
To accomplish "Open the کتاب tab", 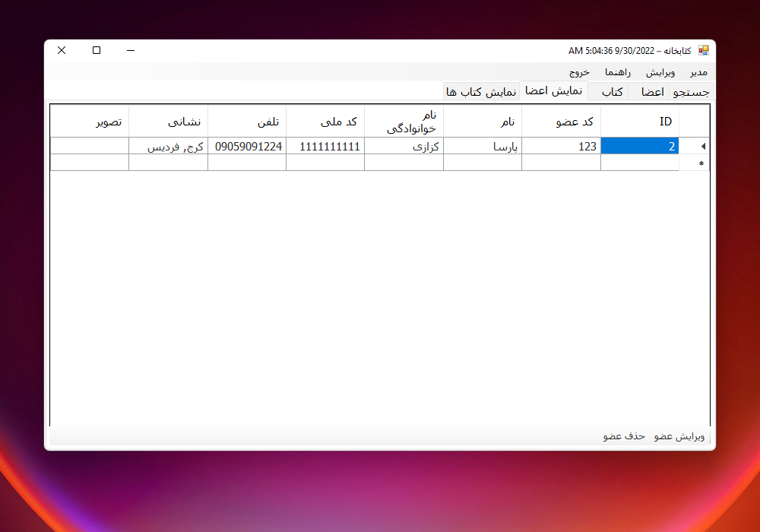I will point(610,90).
